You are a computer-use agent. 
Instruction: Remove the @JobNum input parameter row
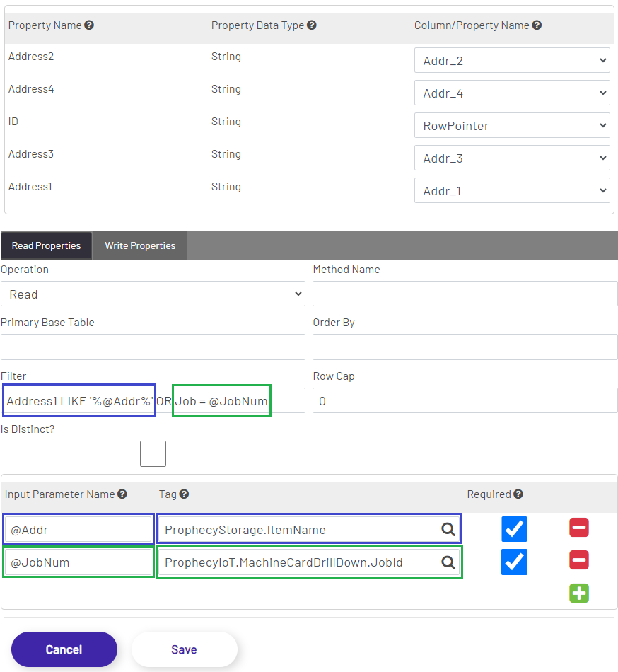click(x=578, y=560)
